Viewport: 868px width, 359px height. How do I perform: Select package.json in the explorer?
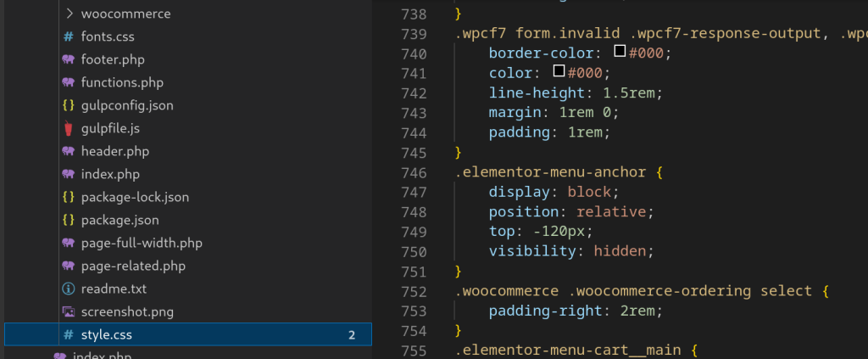coord(120,221)
